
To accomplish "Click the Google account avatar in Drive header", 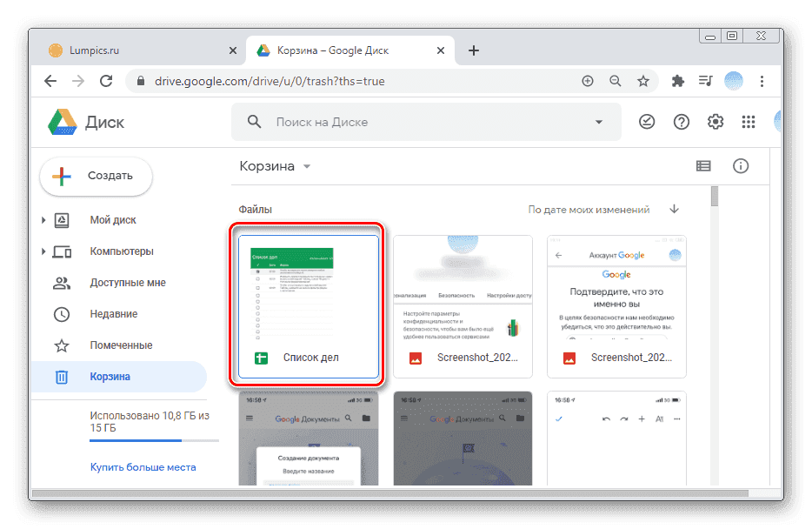I will click(777, 122).
